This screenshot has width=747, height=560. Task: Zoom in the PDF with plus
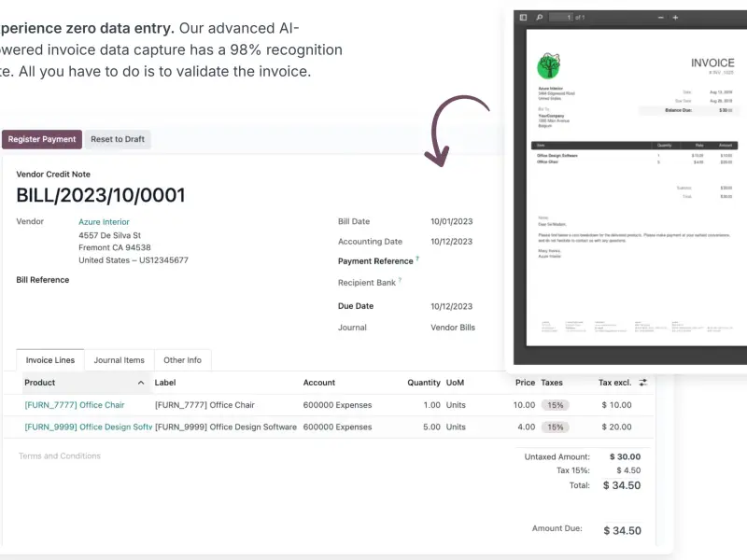click(x=675, y=17)
